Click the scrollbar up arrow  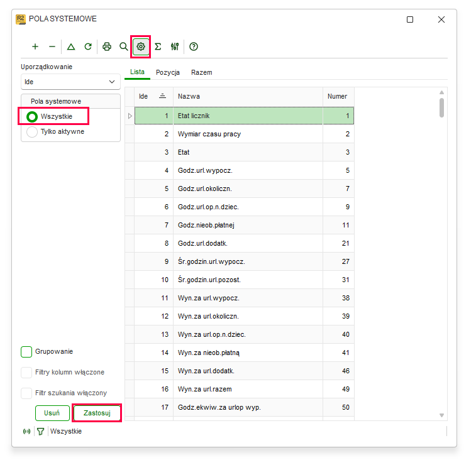click(x=441, y=92)
